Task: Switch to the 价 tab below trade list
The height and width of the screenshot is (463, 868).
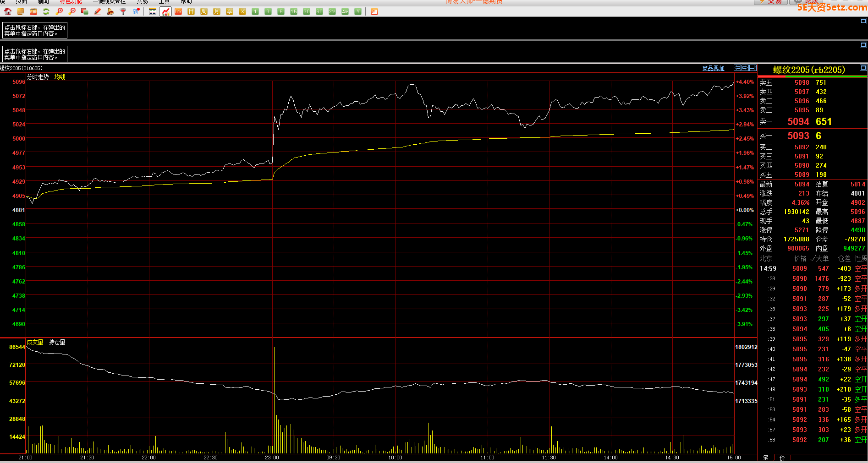Action: pyautogui.click(x=782, y=458)
